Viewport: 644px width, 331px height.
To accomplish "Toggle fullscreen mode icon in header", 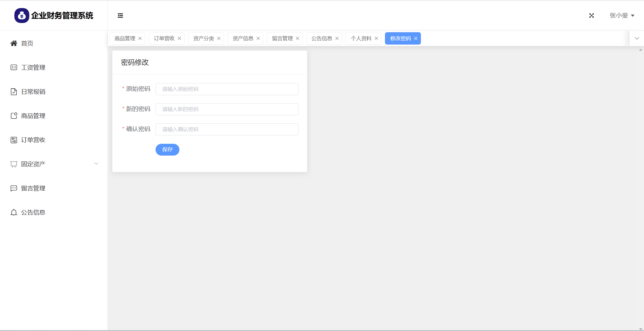I will (591, 16).
